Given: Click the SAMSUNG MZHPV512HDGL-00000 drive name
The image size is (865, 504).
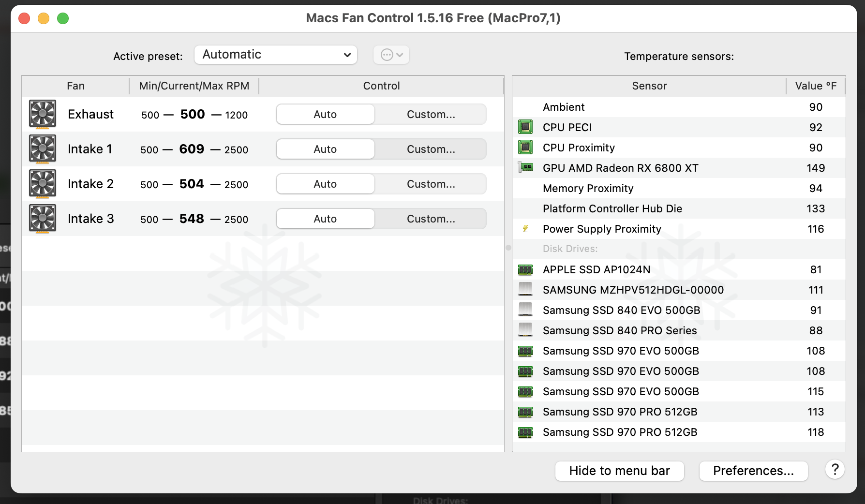Looking at the screenshot, I should click(633, 290).
